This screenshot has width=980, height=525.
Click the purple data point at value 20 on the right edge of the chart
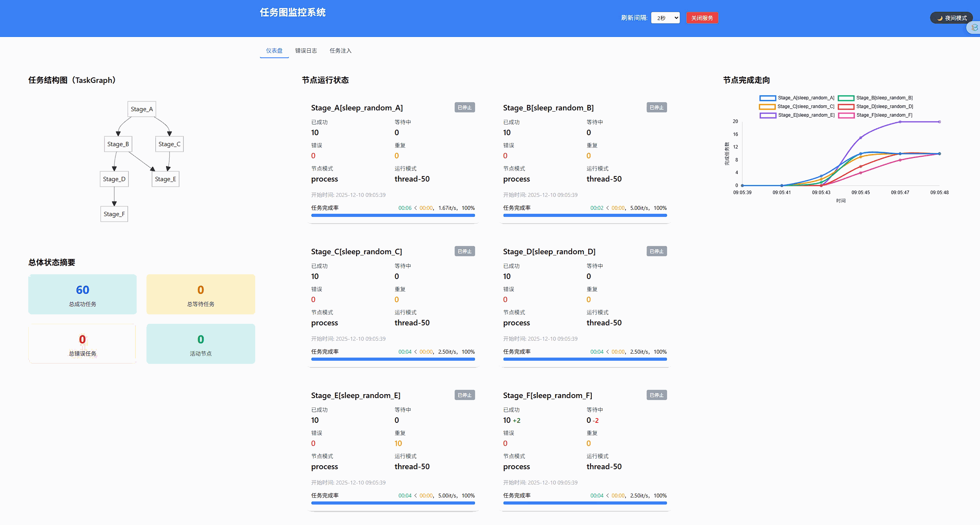pyautogui.click(x=940, y=122)
